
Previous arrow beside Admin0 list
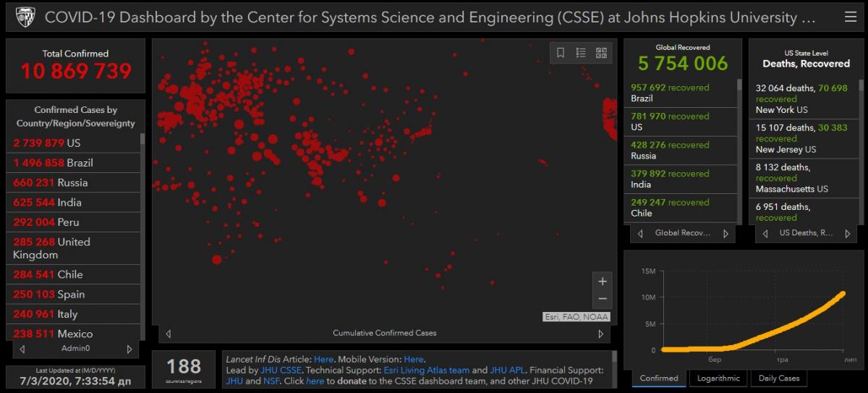(22, 349)
